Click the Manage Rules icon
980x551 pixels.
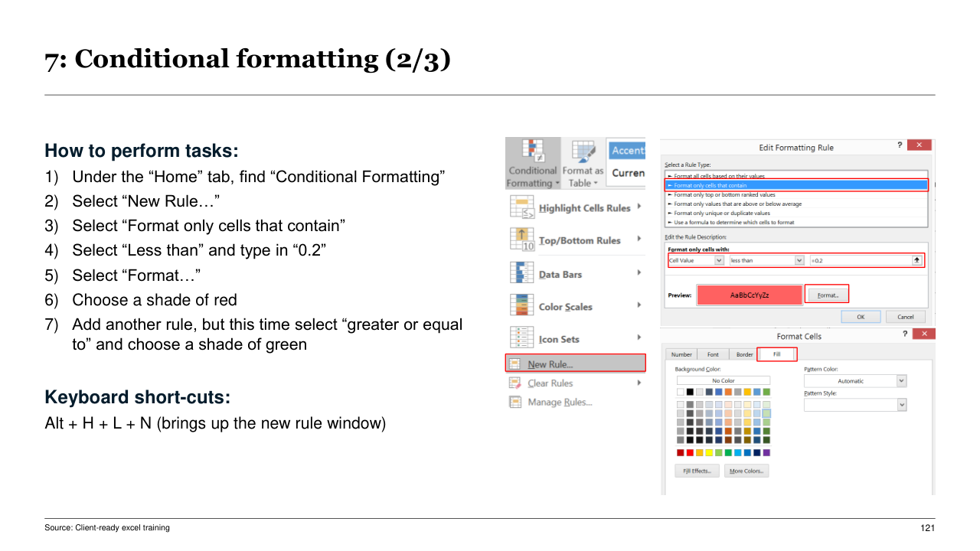coord(515,403)
